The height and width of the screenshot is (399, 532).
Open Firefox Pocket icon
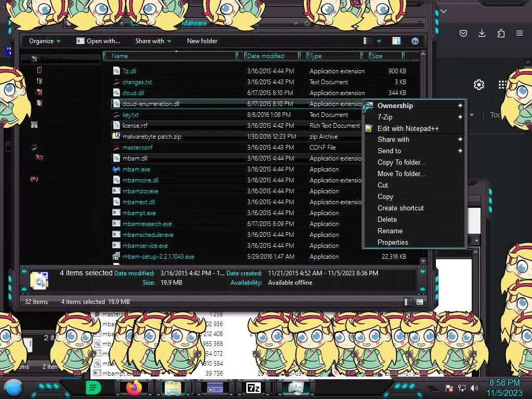coord(463,33)
